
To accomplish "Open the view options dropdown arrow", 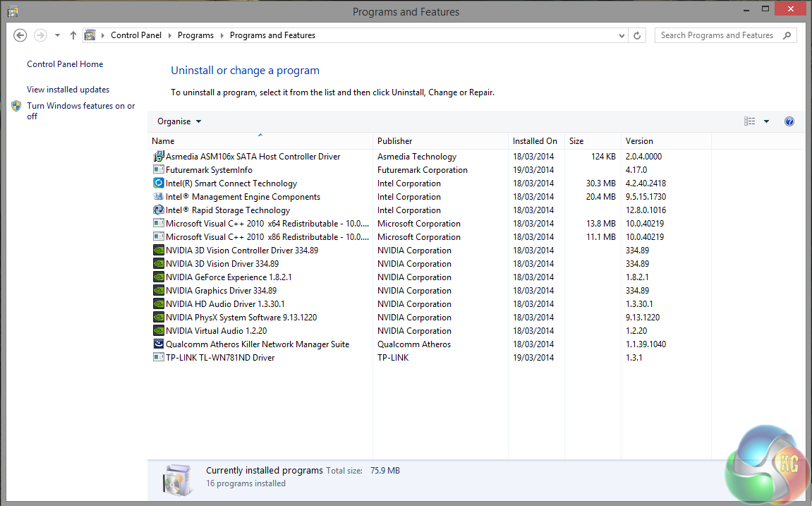I will tap(766, 121).
